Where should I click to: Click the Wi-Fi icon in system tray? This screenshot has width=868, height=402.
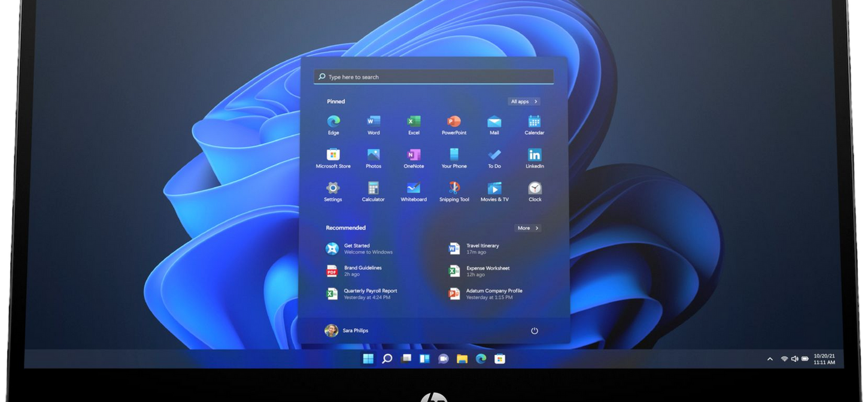(x=784, y=359)
